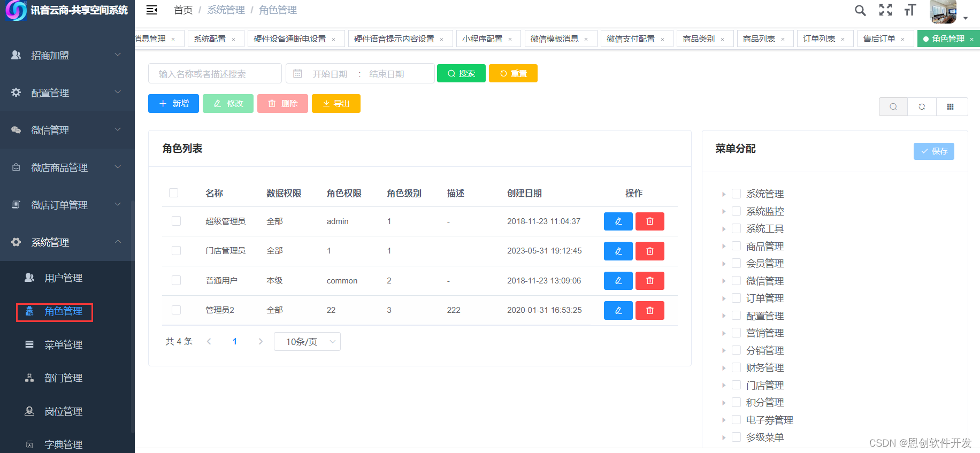The height and width of the screenshot is (453, 980).
Task: Tick the select-all checkbox in table header
Action: click(x=173, y=193)
